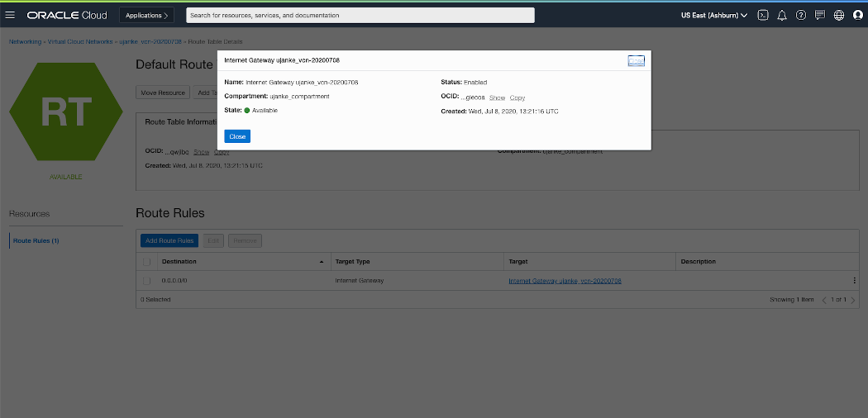Go to Virtual Cloud Networks breadcrumb
Viewport: 868px width, 418px height.
tap(80, 41)
